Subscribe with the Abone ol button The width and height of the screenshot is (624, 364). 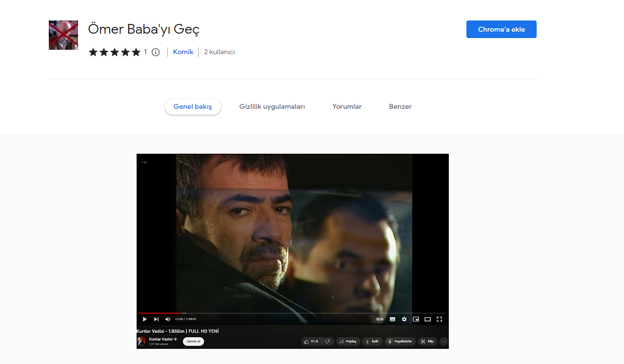[x=193, y=342]
